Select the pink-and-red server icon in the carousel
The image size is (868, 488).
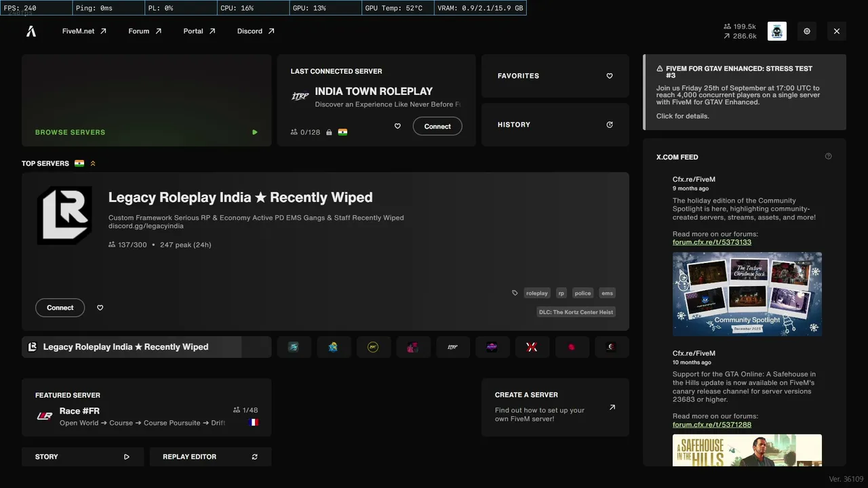pos(413,347)
